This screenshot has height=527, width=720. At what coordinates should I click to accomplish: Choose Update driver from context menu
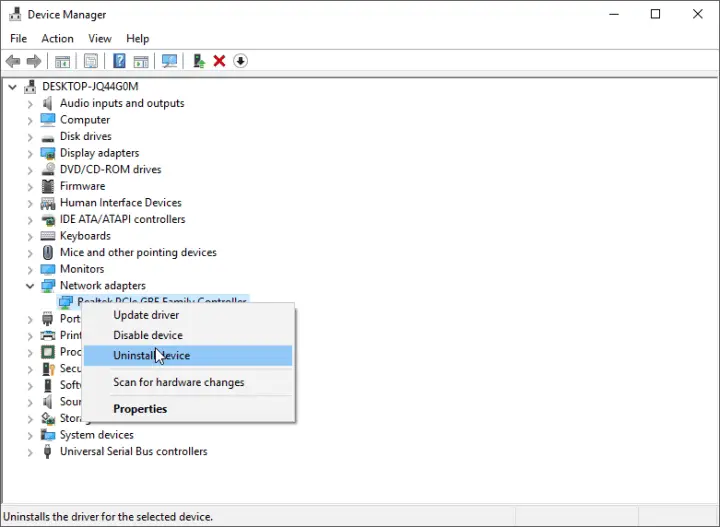click(188, 315)
